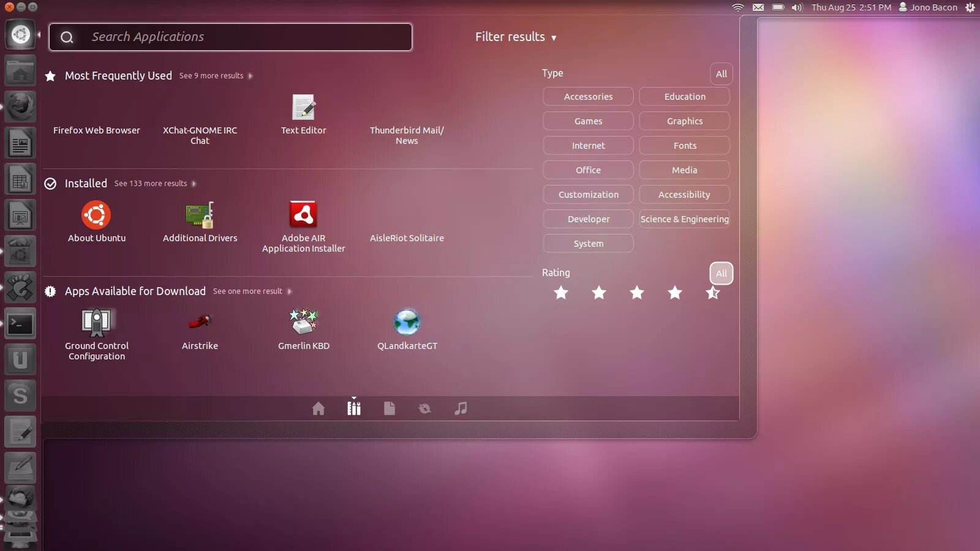980x551 pixels.
Task: Switch to the Home lens
Action: click(318, 408)
